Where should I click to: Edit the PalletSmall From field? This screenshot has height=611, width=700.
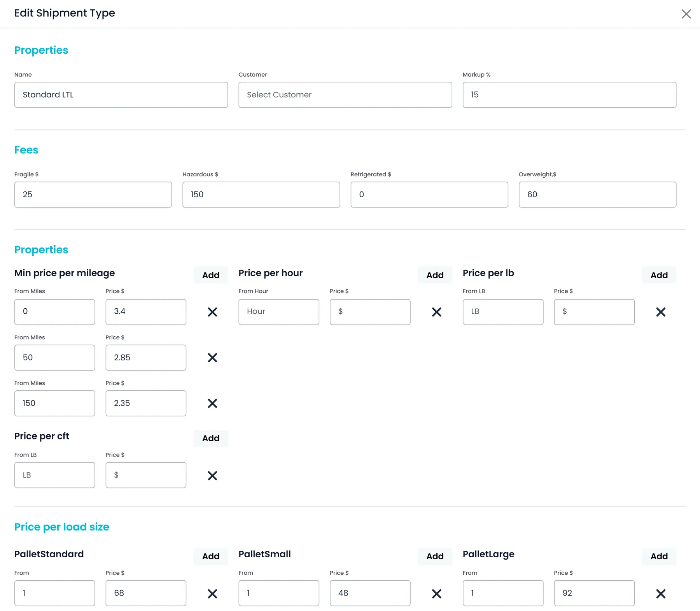pos(279,593)
